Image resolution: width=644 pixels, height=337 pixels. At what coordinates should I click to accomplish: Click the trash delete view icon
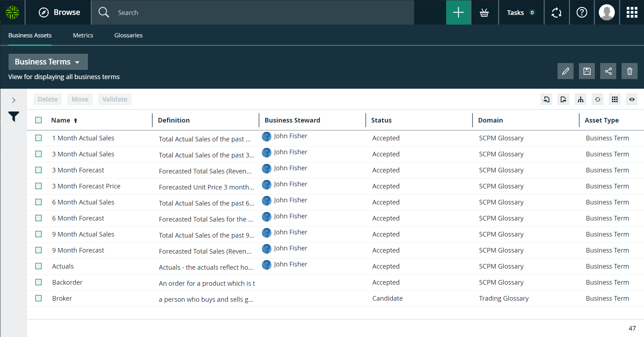pos(629,71)
